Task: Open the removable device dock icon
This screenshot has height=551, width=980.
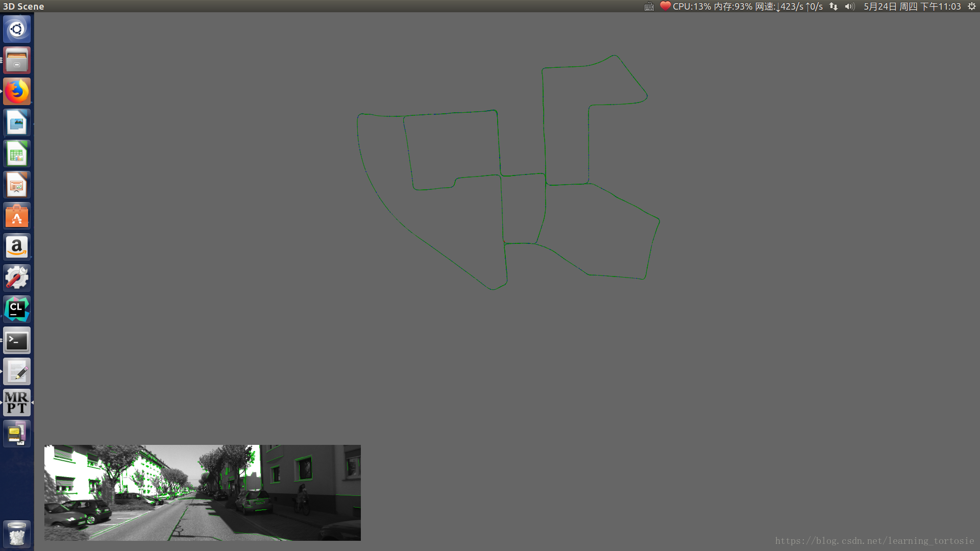Action: coord(17,434)
